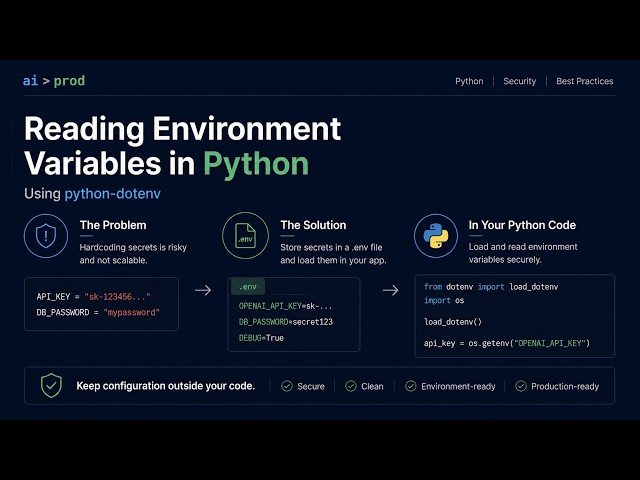Click the shield warning icon beside The Problem
This screenshot has width=640, height=480.
[46, 236]
